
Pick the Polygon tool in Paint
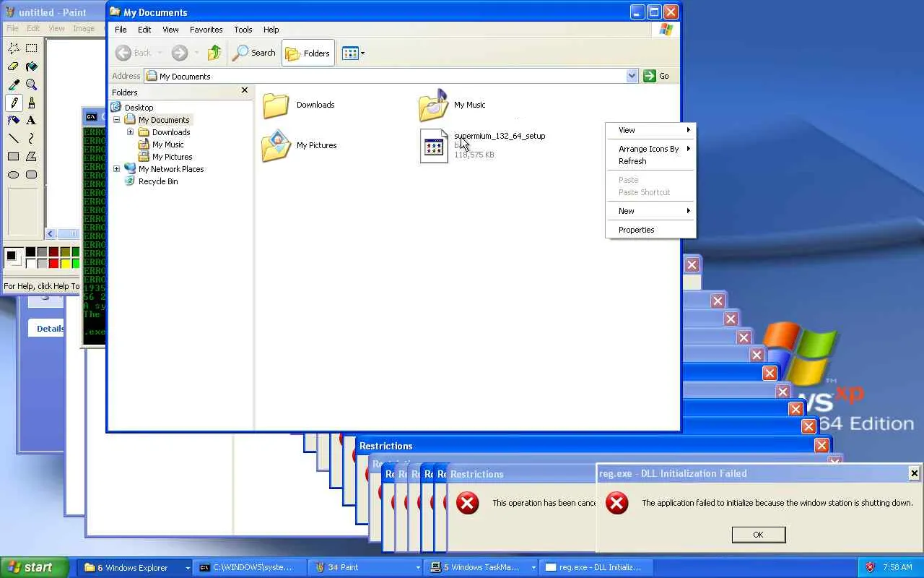click(x=32, y=157)
